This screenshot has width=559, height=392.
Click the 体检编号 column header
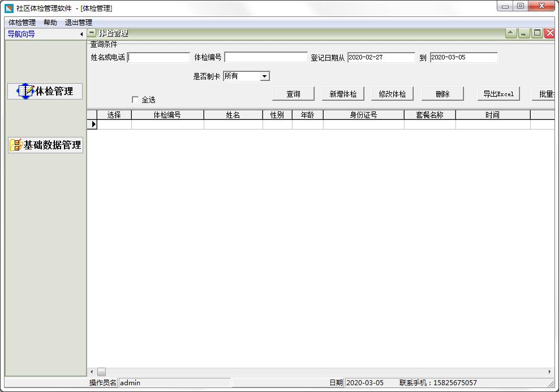coord(167,115)
